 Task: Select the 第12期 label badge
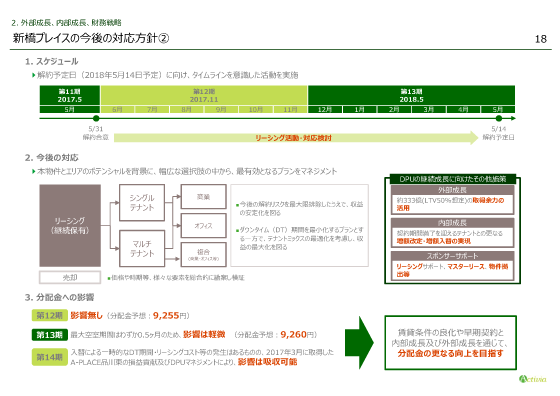(x=50, y=315)
